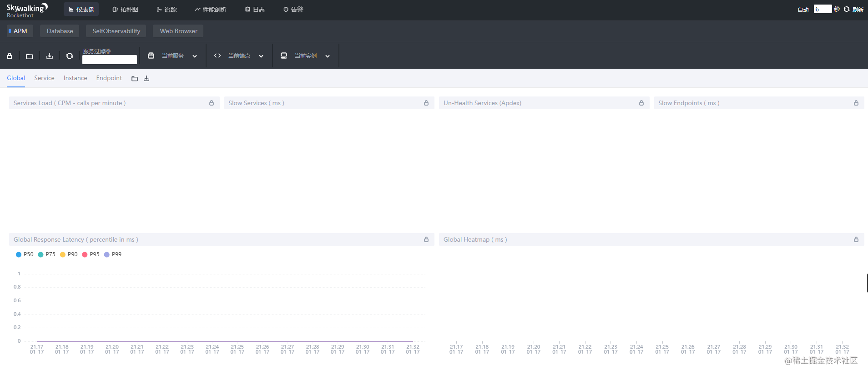Click the Skywalking Rocketbot logo
Screen dimensions: 868x375
27,10
